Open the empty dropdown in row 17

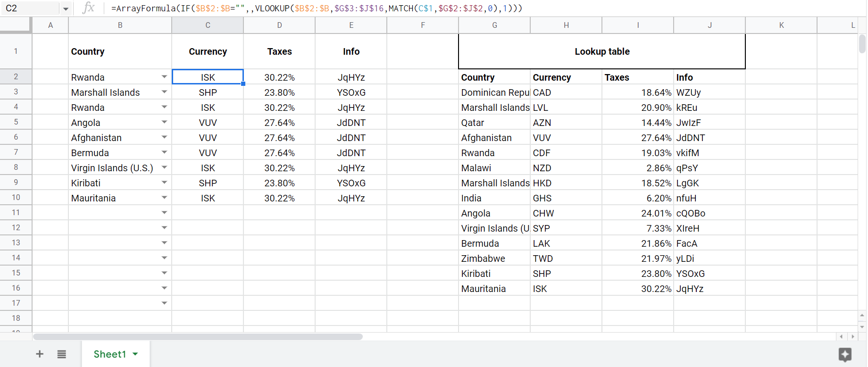pyautogui.click(x=164, y=303)
